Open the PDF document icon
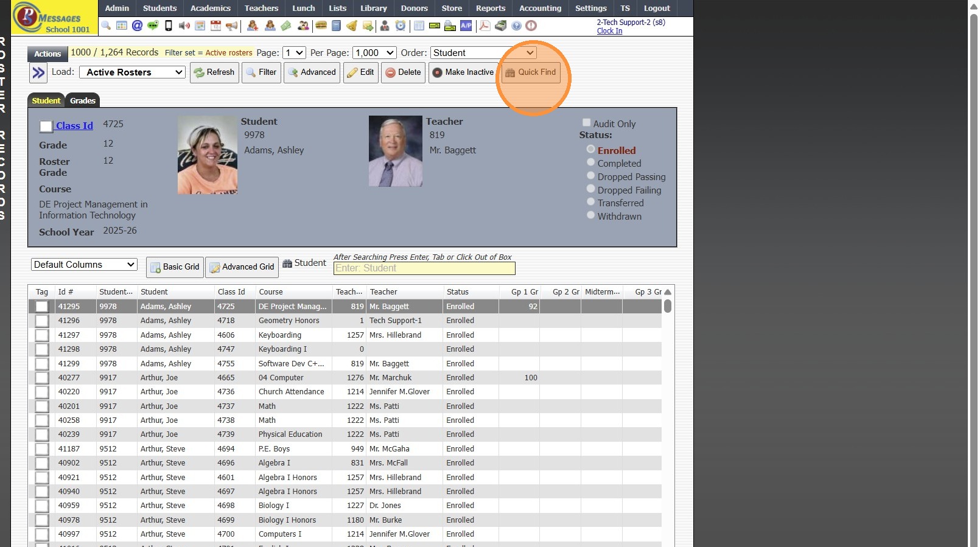Screen dimensions: 980x547 tap(485, 26)
